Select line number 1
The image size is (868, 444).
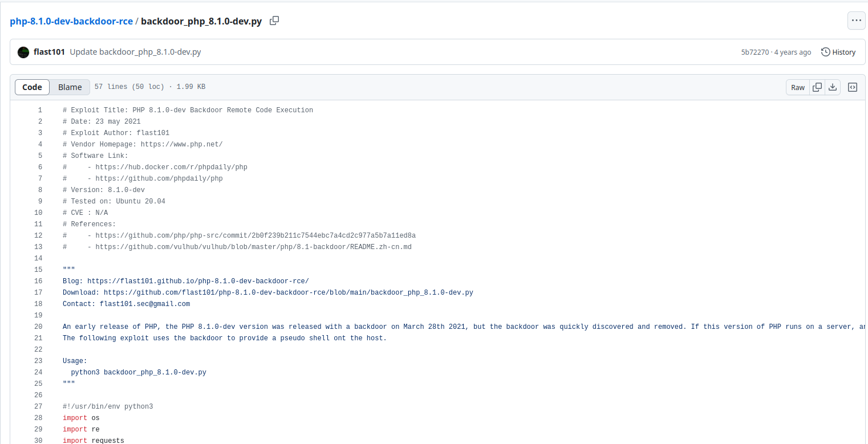point(40,110)
